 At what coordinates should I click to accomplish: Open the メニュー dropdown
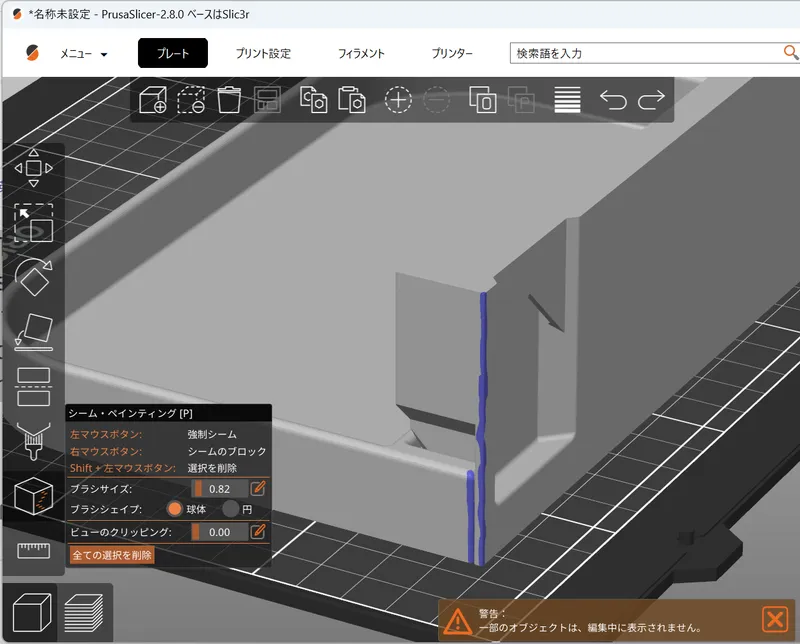[83, 54]
